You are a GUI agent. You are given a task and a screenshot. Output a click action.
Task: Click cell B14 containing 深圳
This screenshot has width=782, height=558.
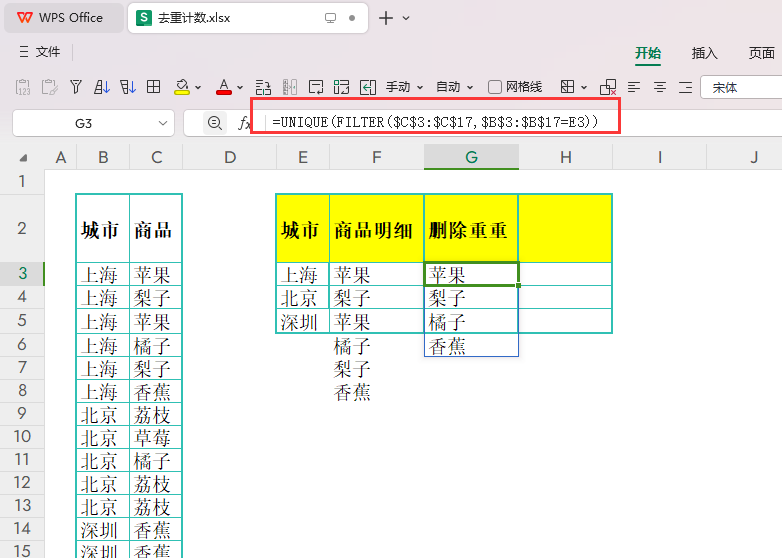pyautogui.click(x=103, y=529)
